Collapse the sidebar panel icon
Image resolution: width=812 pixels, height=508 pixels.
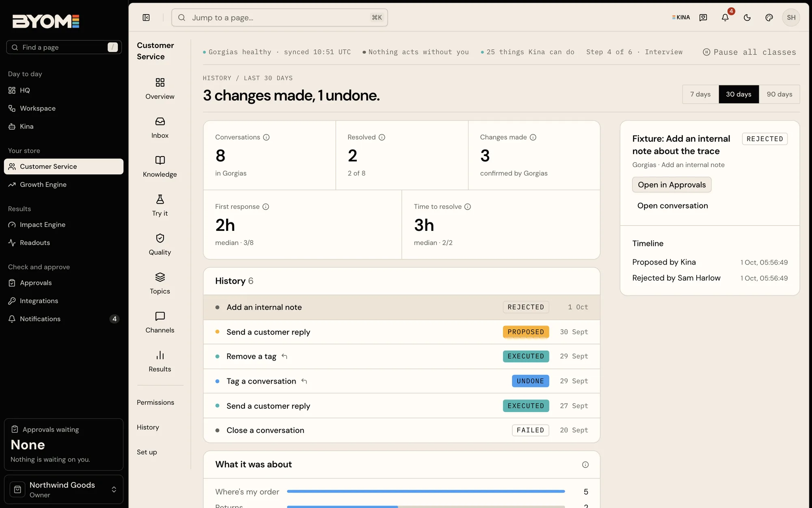tap(146, 17)
